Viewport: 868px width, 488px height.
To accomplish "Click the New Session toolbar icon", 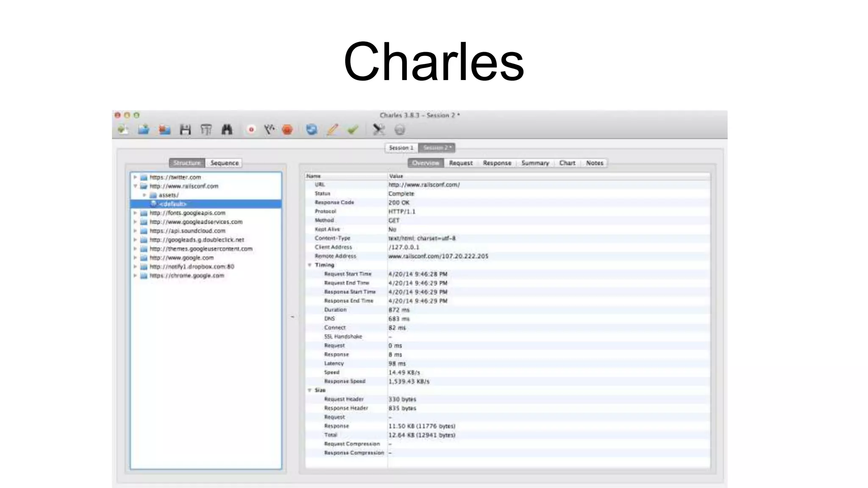I will (x=123, y=130).
